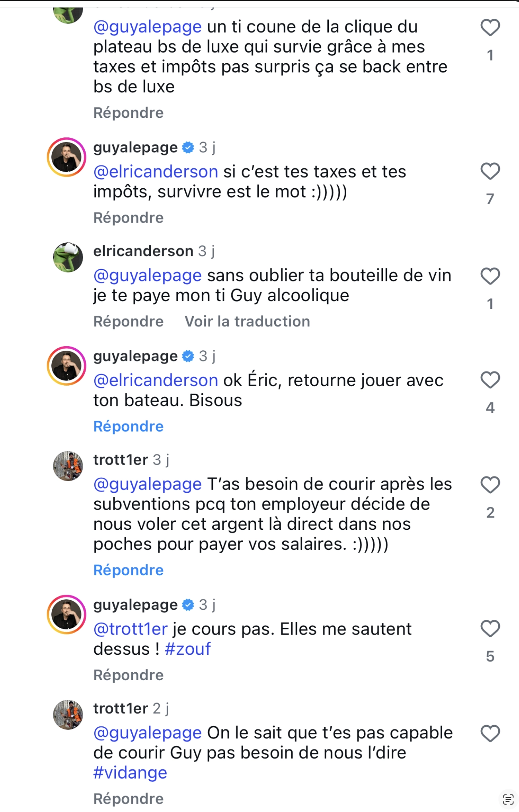Open elricanderson's Kermit profile picture
This screenshot has width=519, height=812.
tap(68, 257)
